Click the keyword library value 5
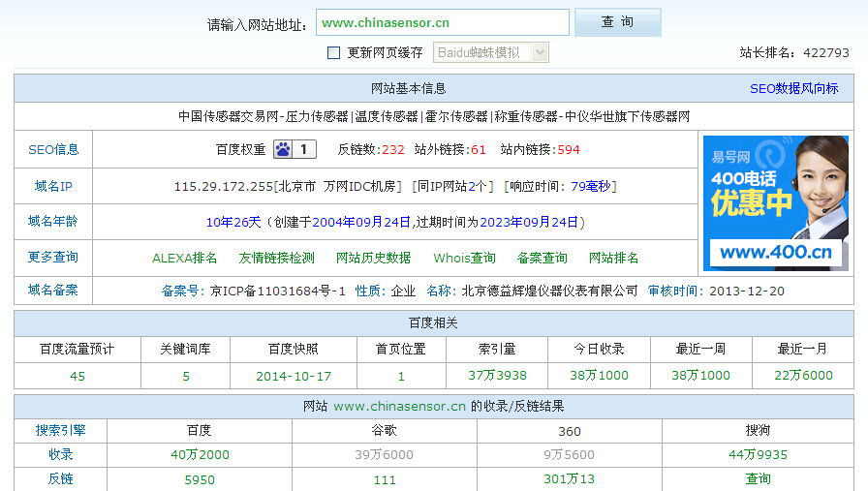 [186, 377]
